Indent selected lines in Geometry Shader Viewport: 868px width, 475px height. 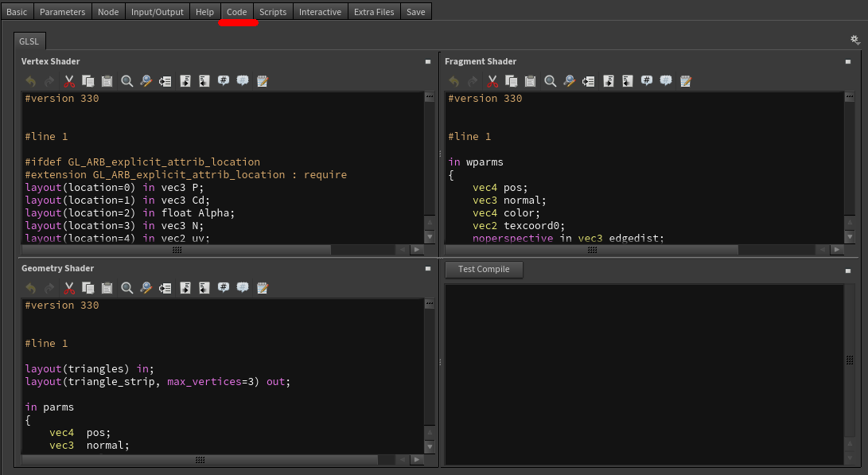[x=185, y=288]
